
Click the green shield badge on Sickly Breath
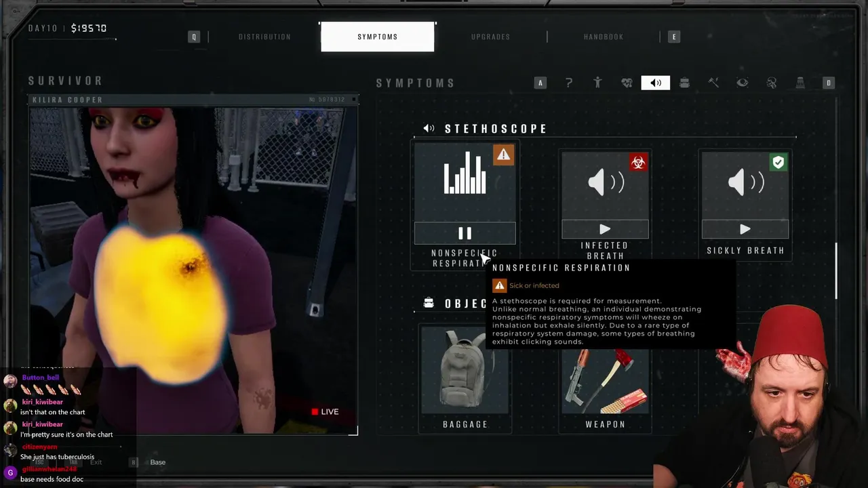[778, 162]
